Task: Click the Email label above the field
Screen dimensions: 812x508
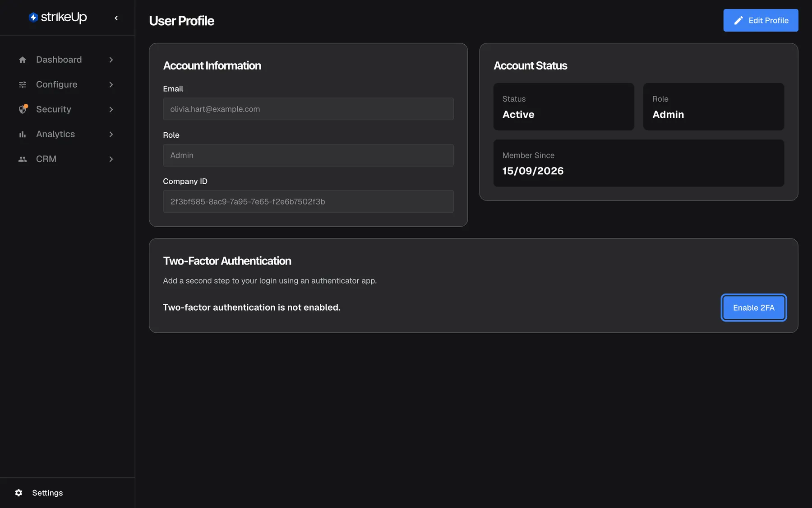Action: click(x=173, y=89)
